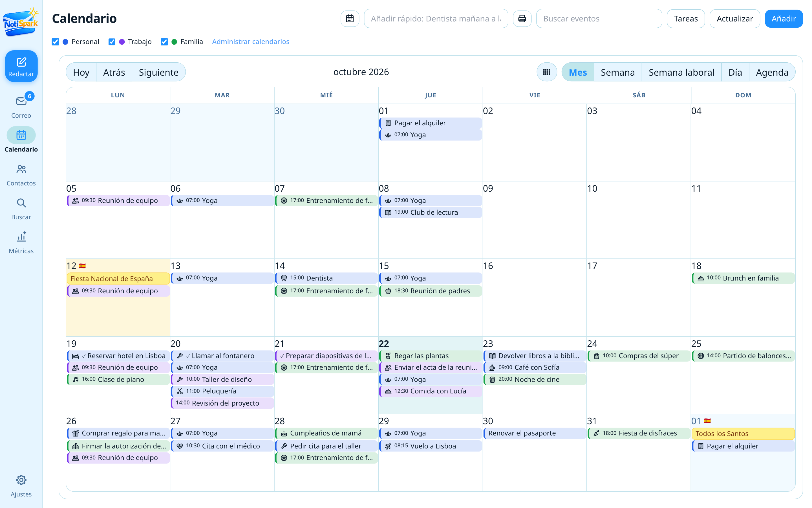Image resolution: width=812 pixels, height=508 pixels.
Task: Click the Actualizar button
Action: 734,18
